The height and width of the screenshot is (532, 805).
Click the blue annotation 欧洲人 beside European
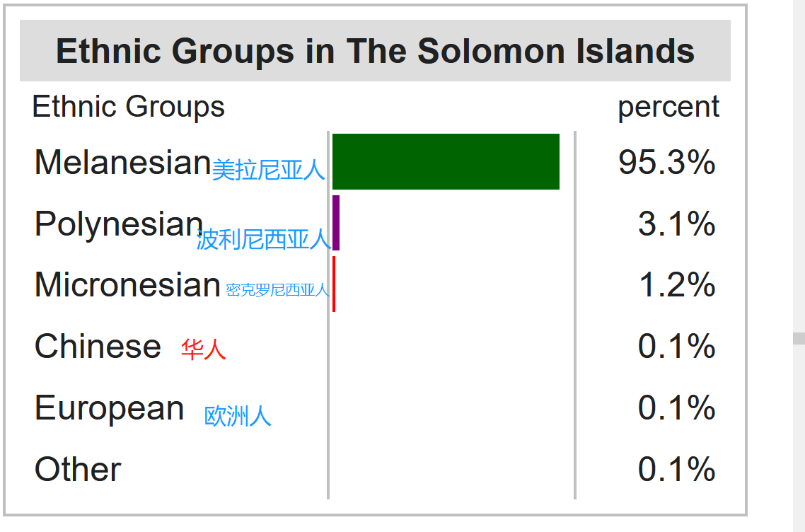(x=238, y=416)
